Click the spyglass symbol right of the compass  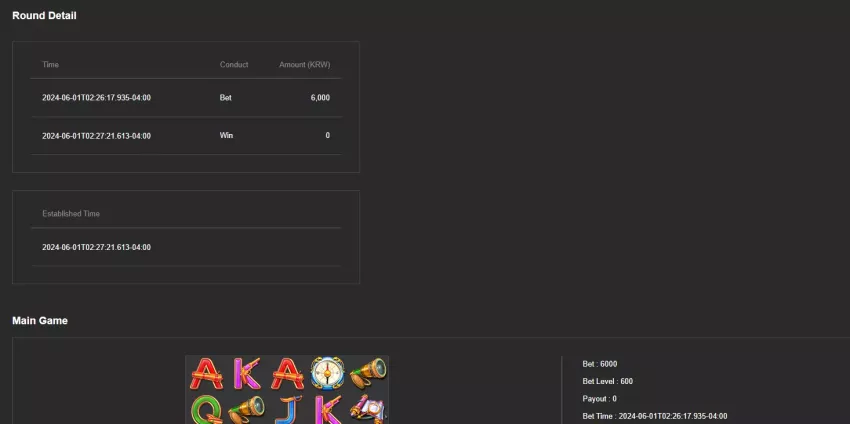(x=368, y=373)
